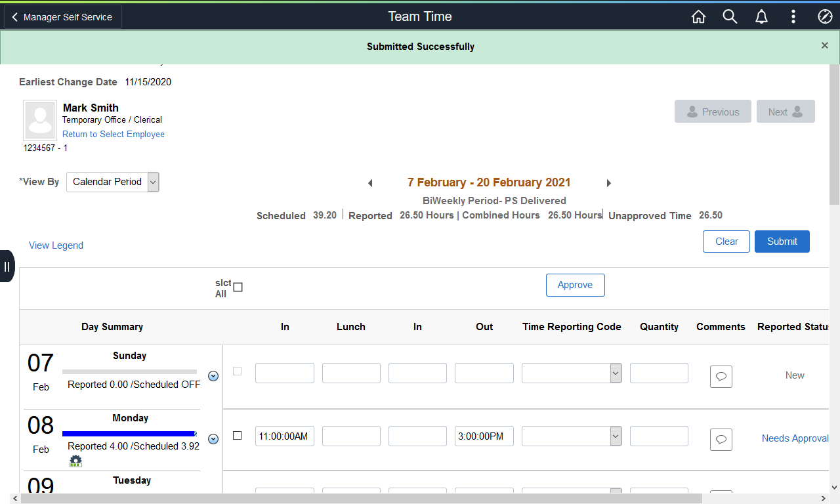Open the NavBar compass icon
Image resolution: width=840 pixels, height=504 pixels.
(825, 17)
